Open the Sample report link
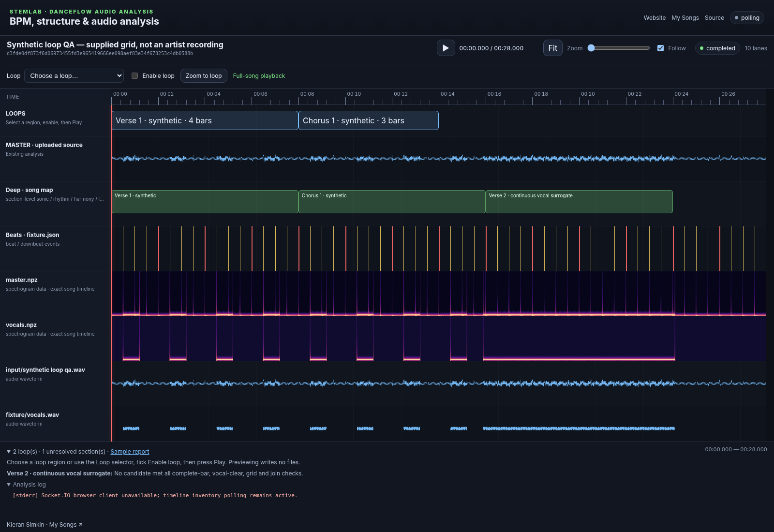Viewport: 774px width, 532px height. click(130, 452)
